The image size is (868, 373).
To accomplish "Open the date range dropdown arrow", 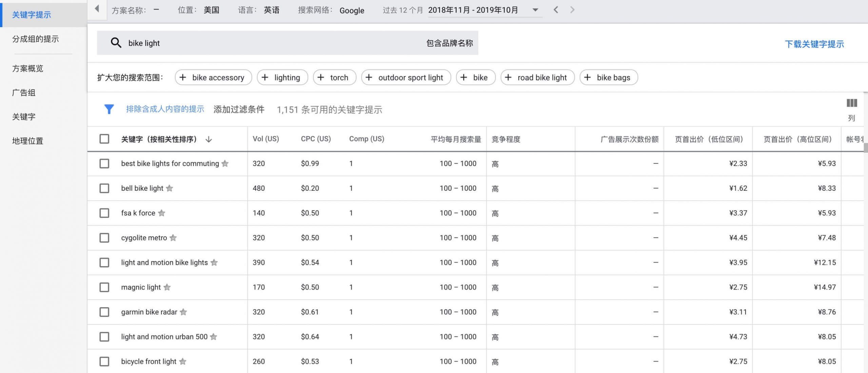I will (x=535, y=10).
